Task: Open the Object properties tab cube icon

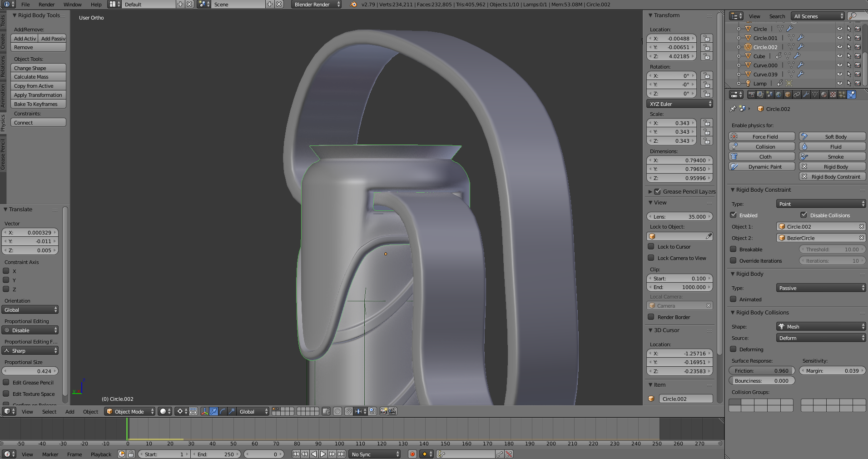Action: pyautogui.click(x=788, y=95)
